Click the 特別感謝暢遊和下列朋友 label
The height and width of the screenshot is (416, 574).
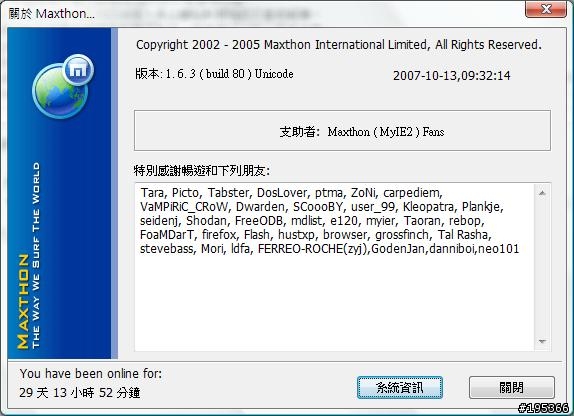(x=202, y=171)
